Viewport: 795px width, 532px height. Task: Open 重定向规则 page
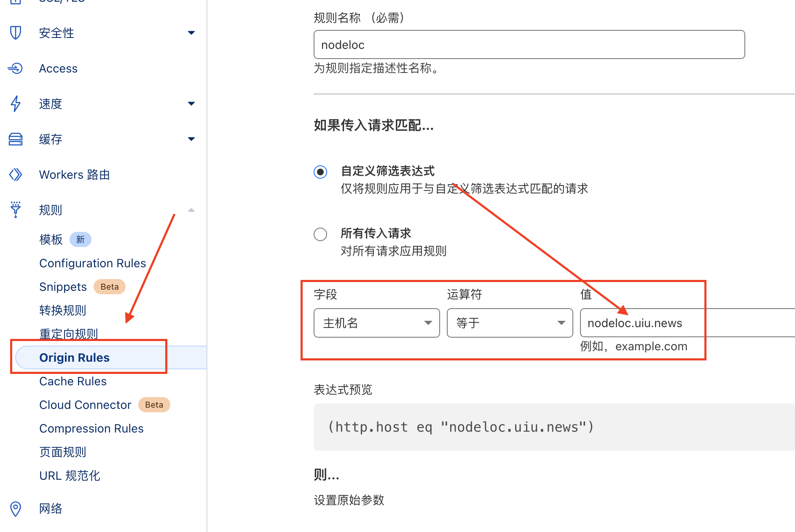69,334
